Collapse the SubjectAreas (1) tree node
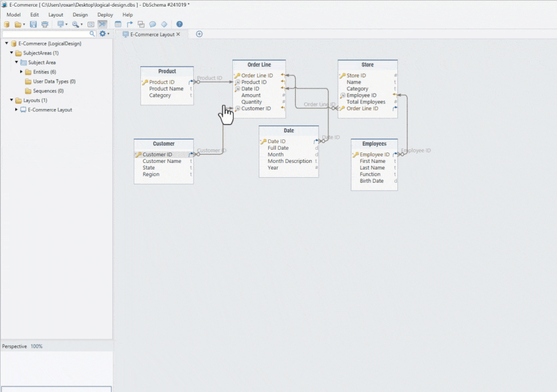Screen dimensions: 557x392 (12, 53)
